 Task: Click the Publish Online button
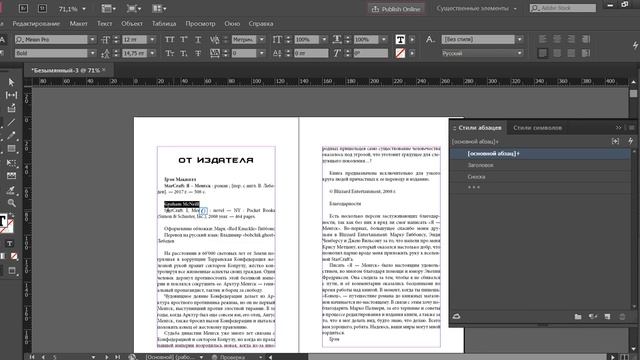[x=396, y=9]
